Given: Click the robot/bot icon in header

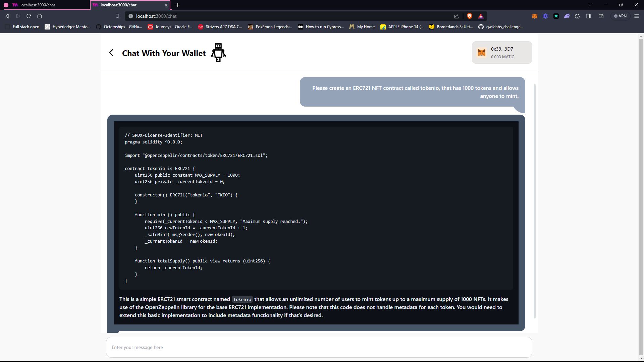Looking at the screenshot, I should tap(218, 52).
